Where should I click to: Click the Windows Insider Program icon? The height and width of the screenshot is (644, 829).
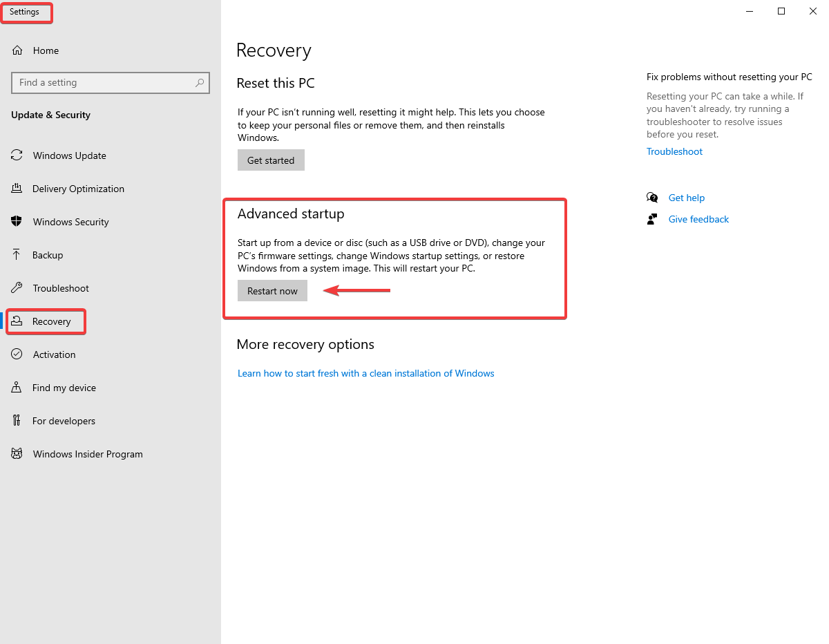pyautogui.click(x=17, y=454)
